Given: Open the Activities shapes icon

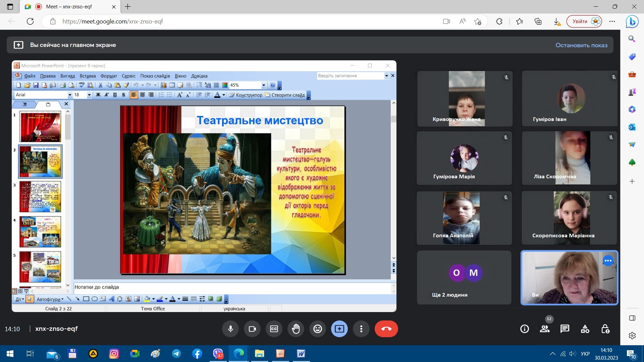Looking at the screenshot, I should (585, 329).
